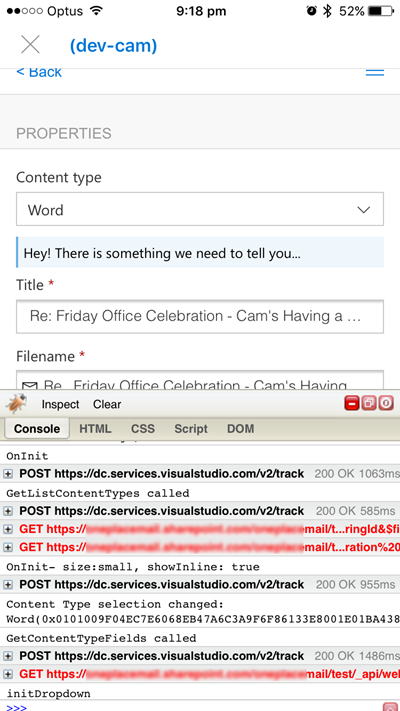Tap the alarm clock status icon
This screenshot has height=711, width=400.
coord(311,11)
